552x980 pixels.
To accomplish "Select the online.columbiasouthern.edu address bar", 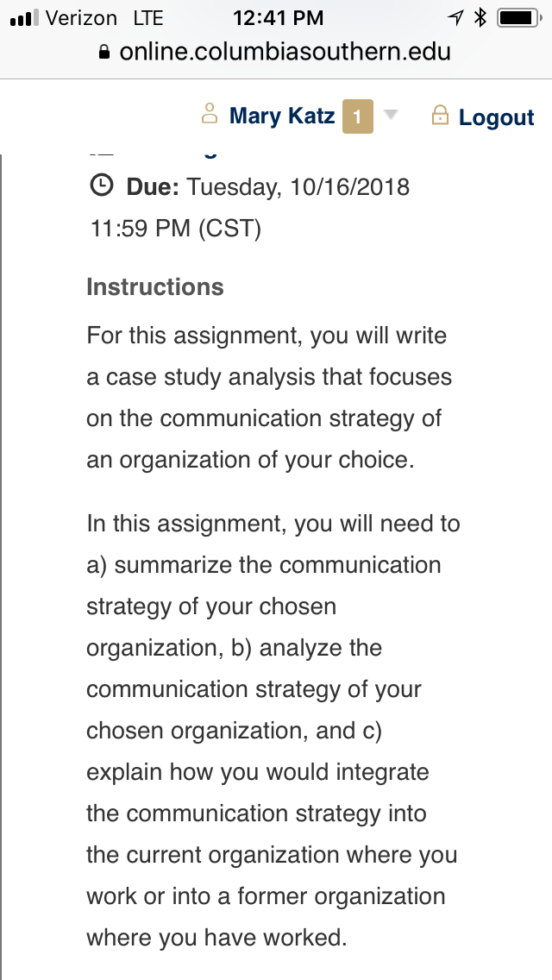I will [x=276, y=51].
